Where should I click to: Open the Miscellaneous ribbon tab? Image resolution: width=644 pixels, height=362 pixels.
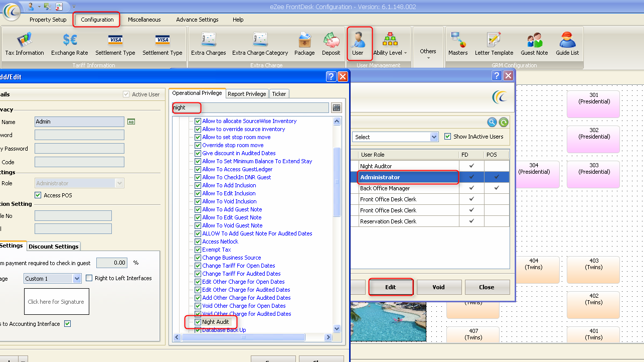click(x=144, y=20)
